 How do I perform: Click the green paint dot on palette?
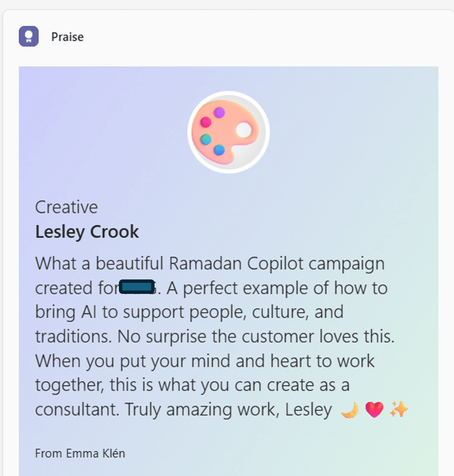coord(206,140)
